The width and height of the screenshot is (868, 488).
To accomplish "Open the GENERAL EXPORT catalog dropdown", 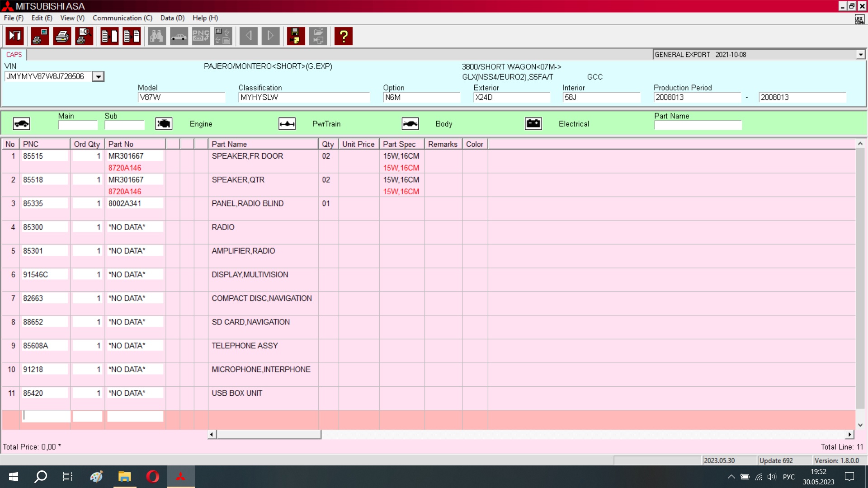I will tap(860, 55).
